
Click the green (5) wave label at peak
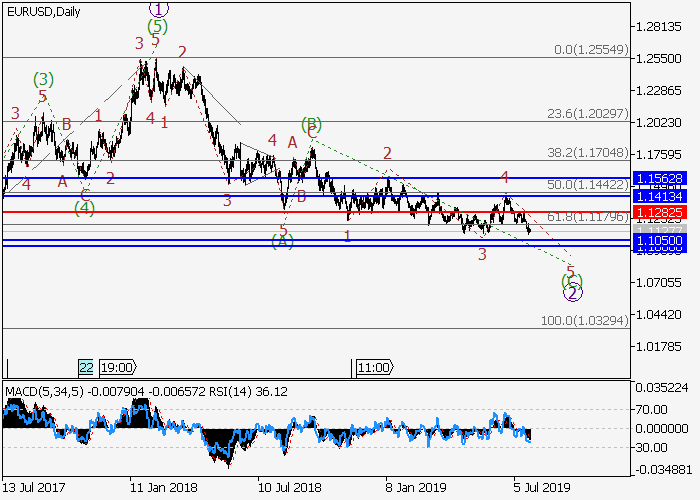tap(155, 26)
